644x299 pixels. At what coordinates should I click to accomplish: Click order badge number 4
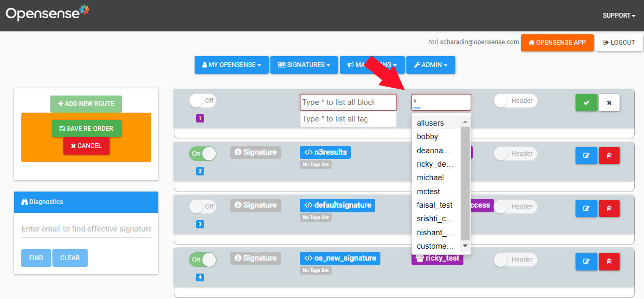[x=200, y=277]
